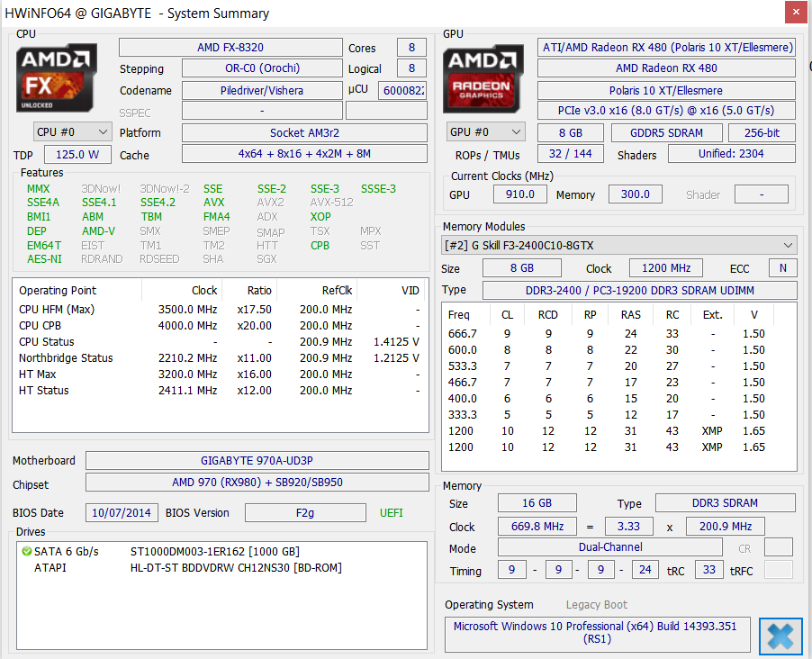The width and height of the screenshot is (812, 659).
Task: Click the GPU memory clock 300.0 value
Action: click(x=636, y=194)
